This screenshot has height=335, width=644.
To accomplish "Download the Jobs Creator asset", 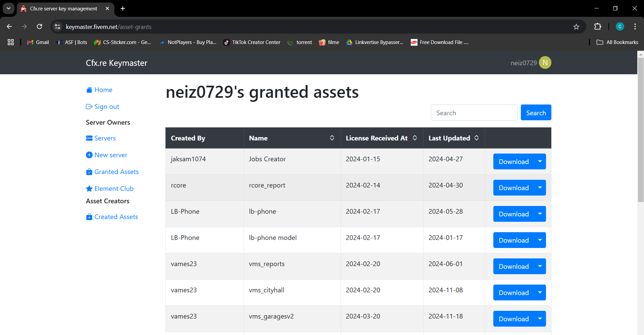I will click(x=514, y=162).
